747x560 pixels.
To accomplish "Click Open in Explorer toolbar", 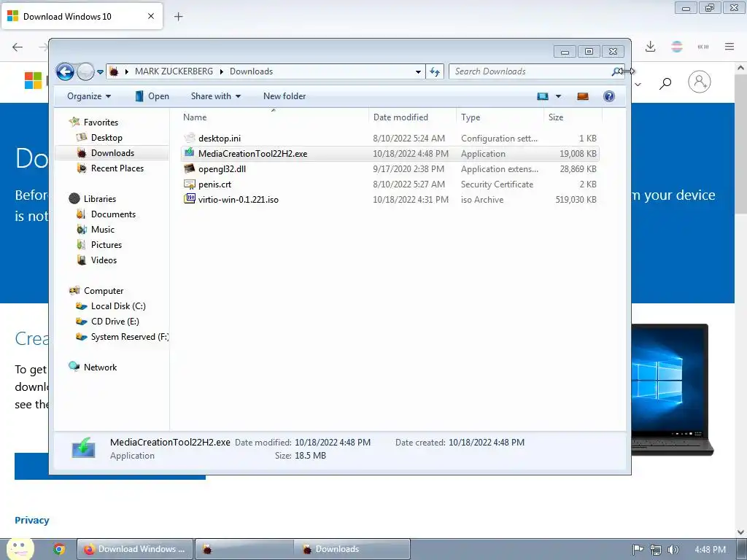I will (x=152, y=96).
